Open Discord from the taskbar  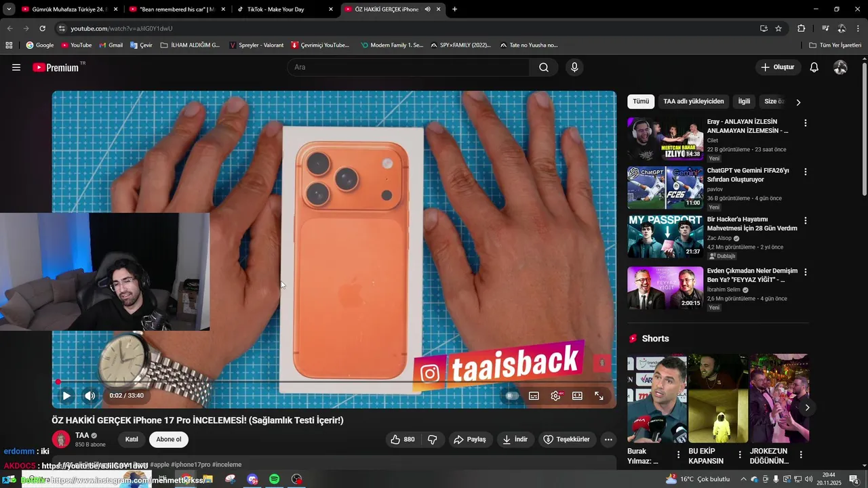tap(252, 479)
